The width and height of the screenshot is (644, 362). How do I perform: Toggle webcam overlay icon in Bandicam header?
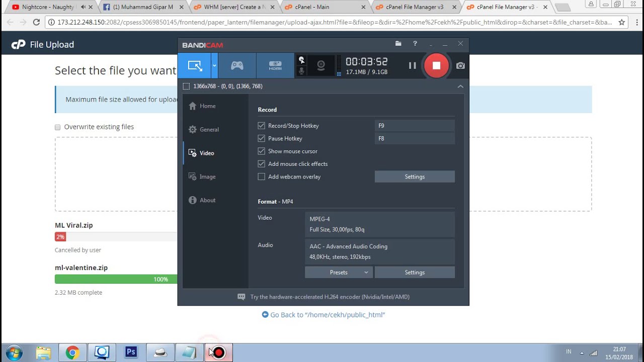321,65
